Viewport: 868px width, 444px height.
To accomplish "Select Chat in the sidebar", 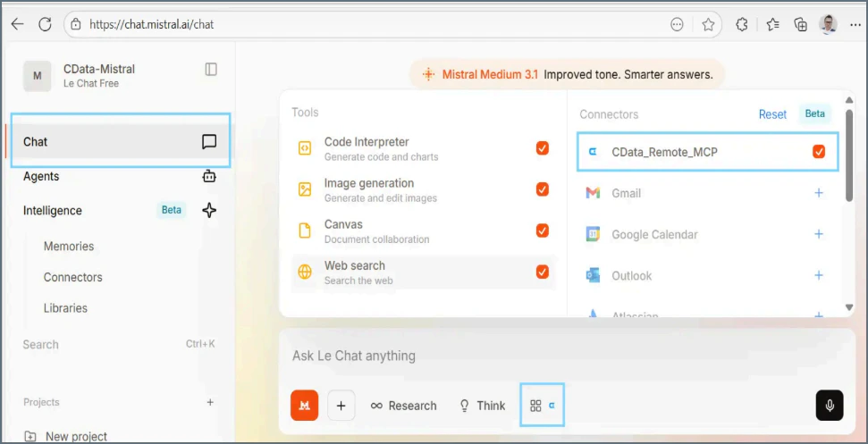I will pyautogui.click(x=120, y=141).
